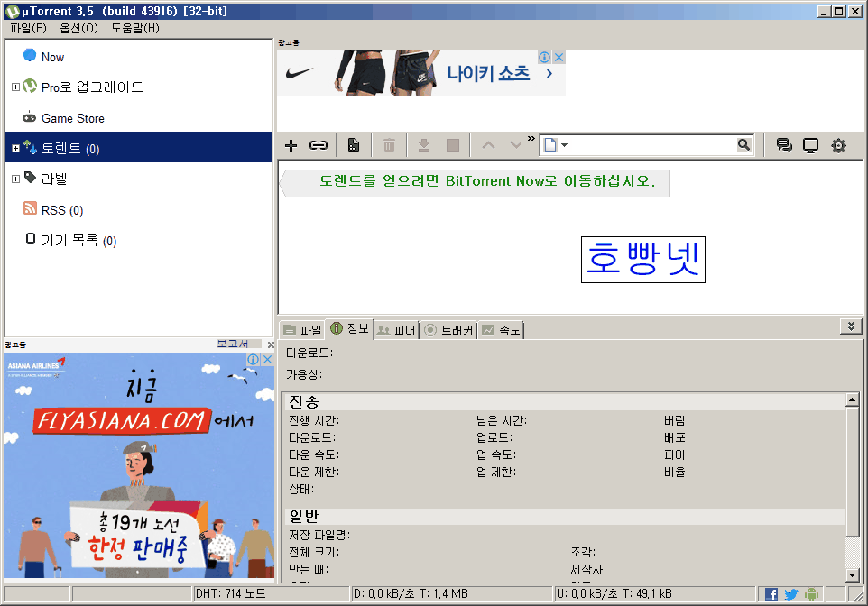868x606 pixels.
Task: Open the 파일(F) menu
Action: tap(28, 28)
